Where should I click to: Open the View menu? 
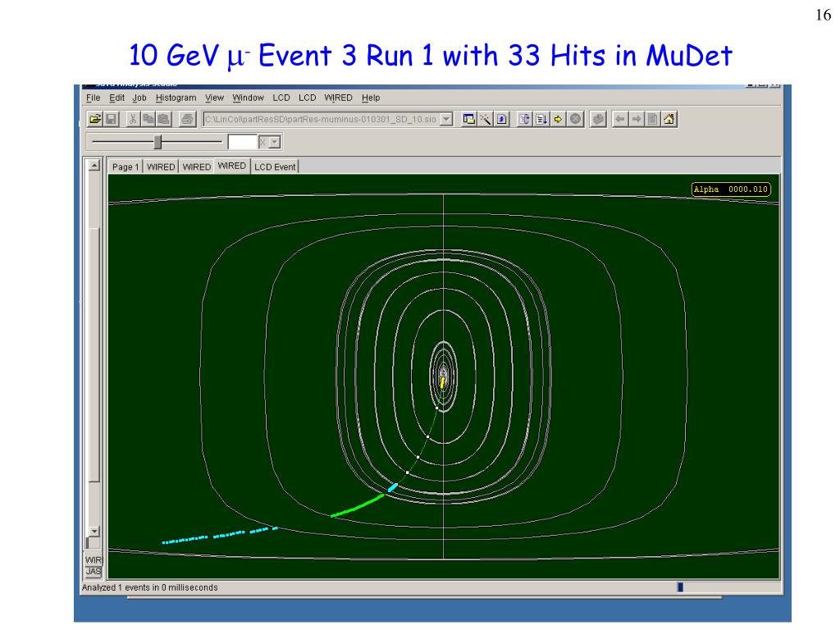(214, 98)
